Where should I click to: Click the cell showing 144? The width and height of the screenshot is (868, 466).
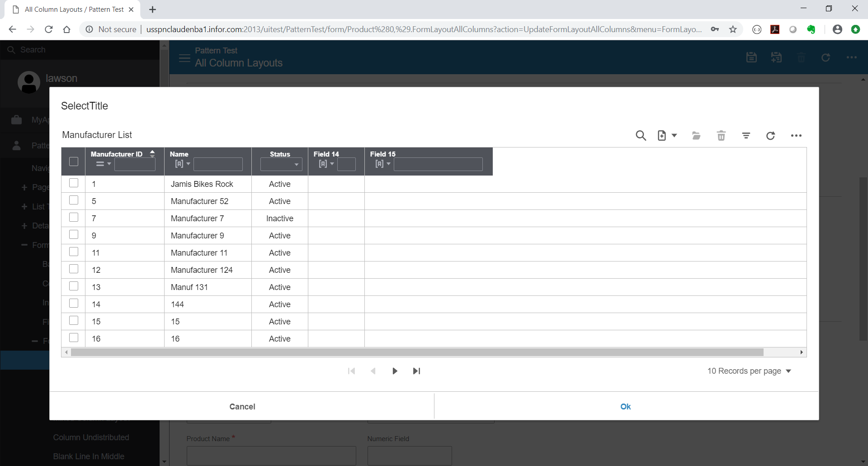tap(208, 304)
